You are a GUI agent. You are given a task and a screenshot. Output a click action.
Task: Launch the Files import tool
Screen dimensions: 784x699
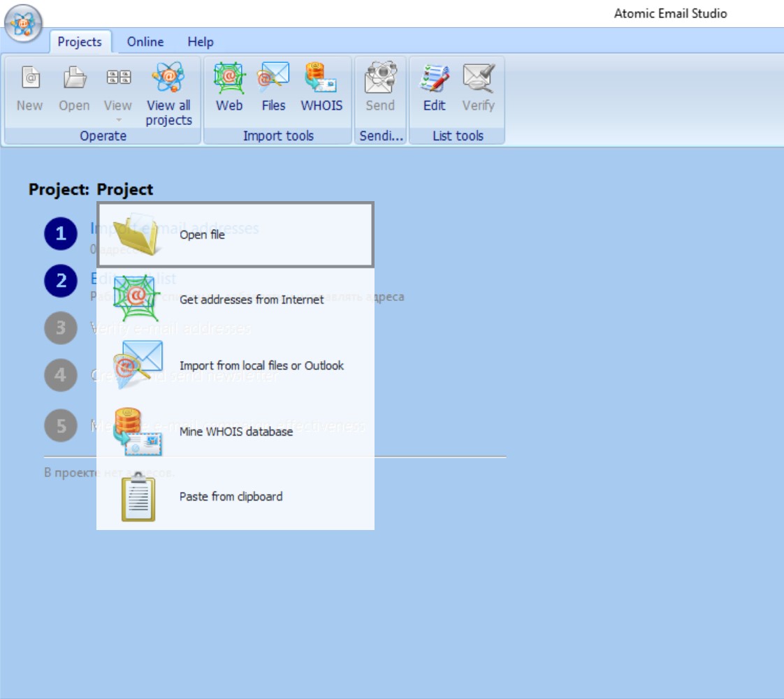click(x=273, y=87)
